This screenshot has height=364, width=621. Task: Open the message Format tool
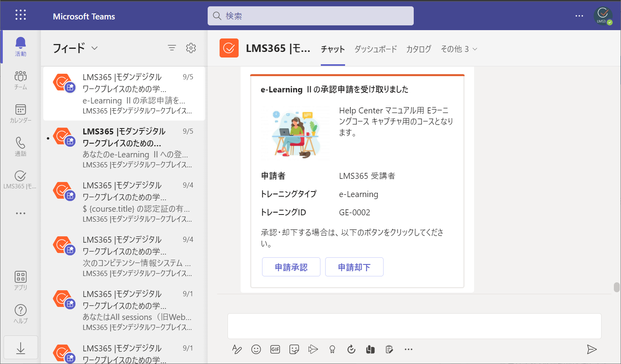pyautogui.click(x=237, y=349)
